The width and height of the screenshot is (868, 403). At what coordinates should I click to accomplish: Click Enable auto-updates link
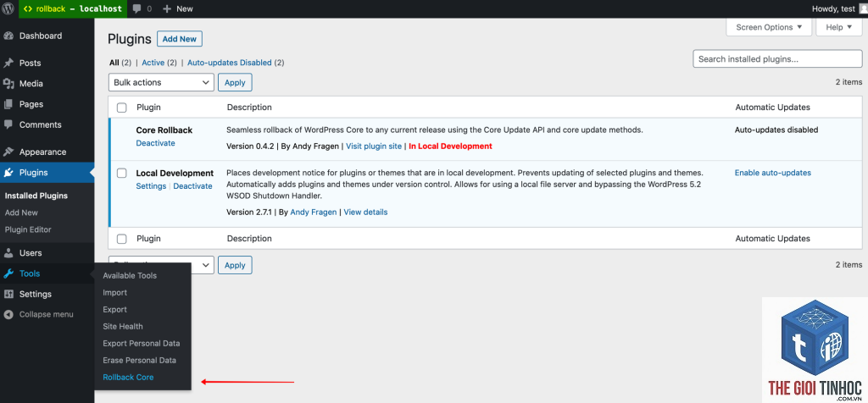pos(773,173)
